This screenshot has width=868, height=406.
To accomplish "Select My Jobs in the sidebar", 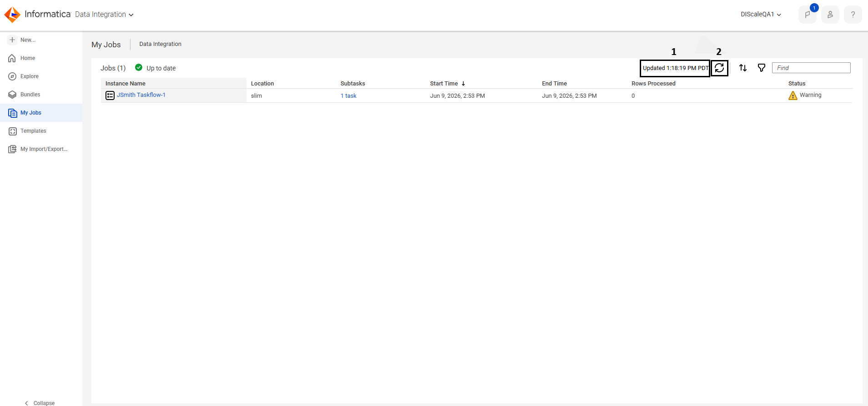I will coord(31,113).
